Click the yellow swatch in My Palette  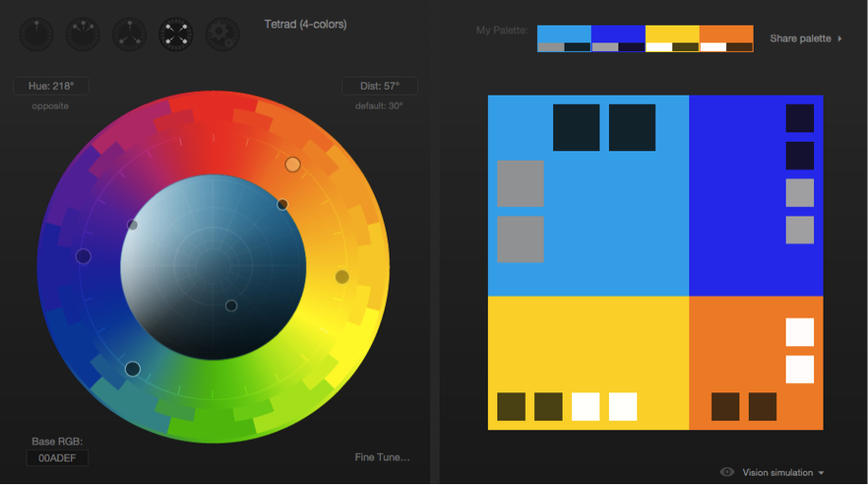(x=672, y=34)
